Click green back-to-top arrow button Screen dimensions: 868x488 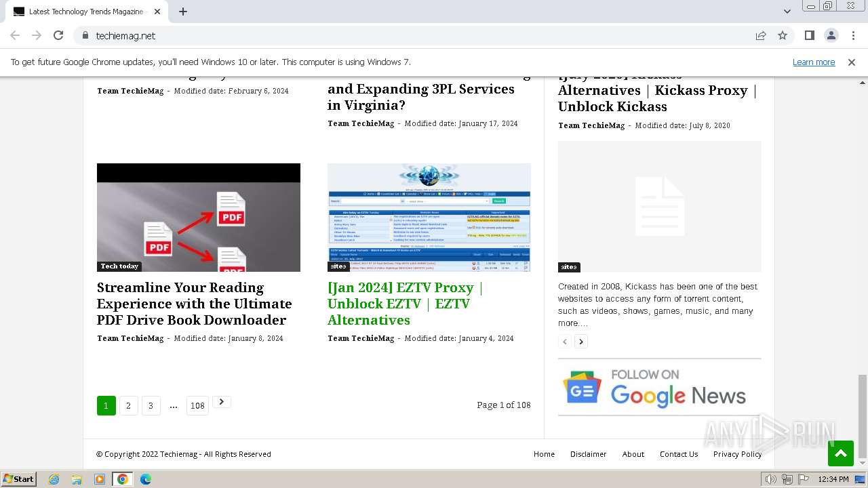coord(841,453)
